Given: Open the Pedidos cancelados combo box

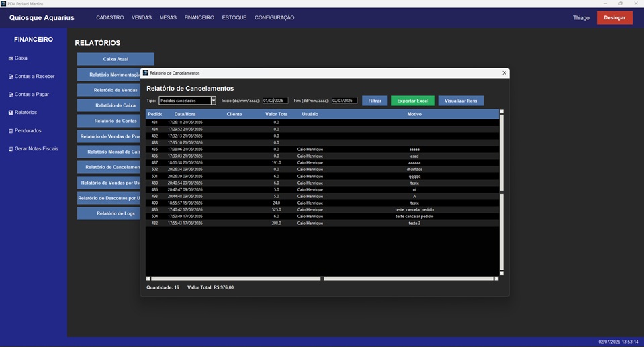Looking at the screenshot, I should pyautogui.click(x=187, y=101).
